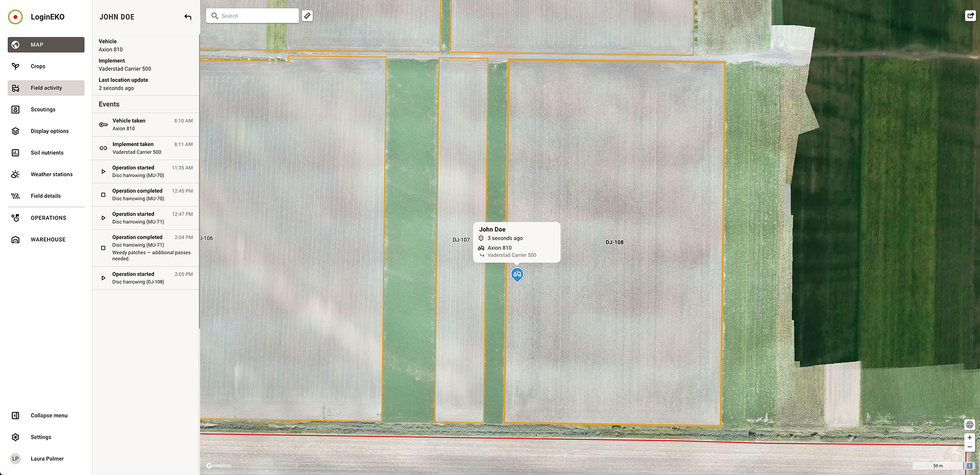This screenshot has height=475, width=980.
Task: Zoom in on the map
Action: pos(969,438)
